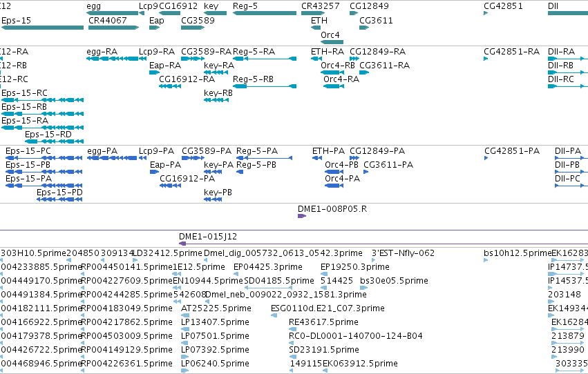Click the CG3611-PA protein
Image resolution: width=588 pixels, height=374 pixels.
(x=366, y=172)
